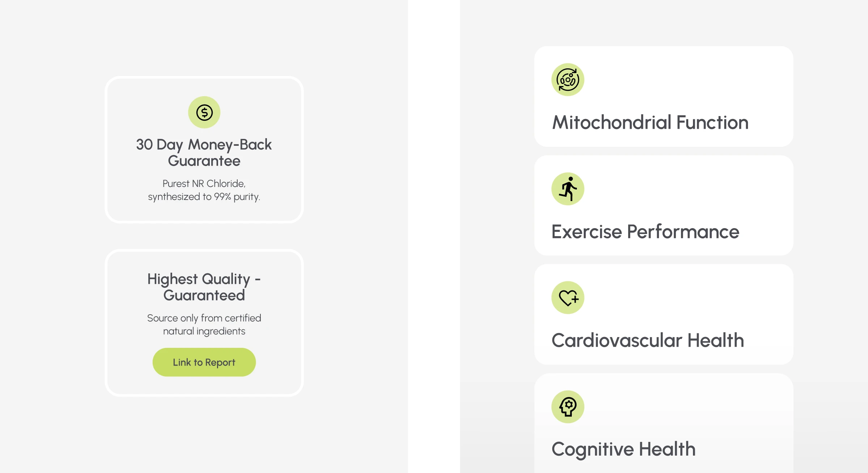Click the "Purest NR Chloride," text line
Image resolution: width=868 pixels, height=473 pixels.
tap(204, 184)
